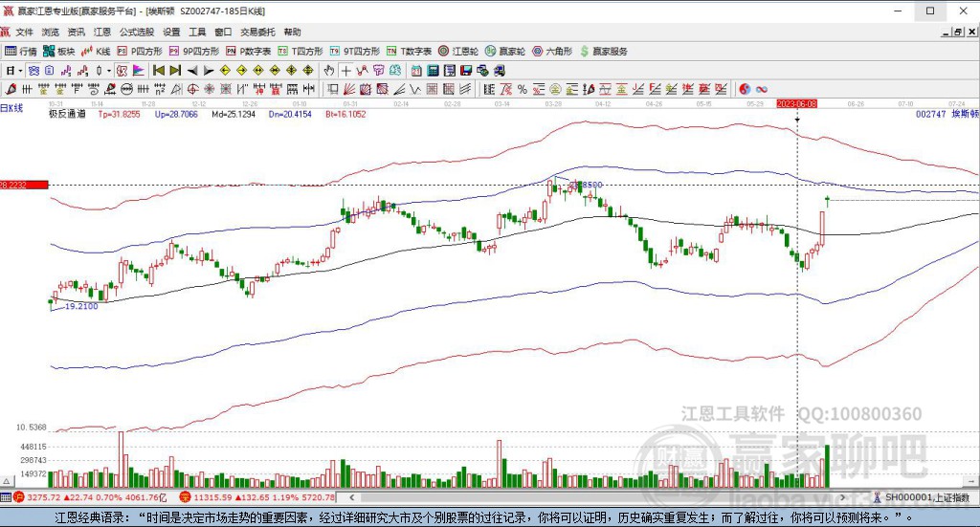Viewport: 980px width, 527px height.
Task: Switch to 行情 quotes view
Action: pos(21,52)
